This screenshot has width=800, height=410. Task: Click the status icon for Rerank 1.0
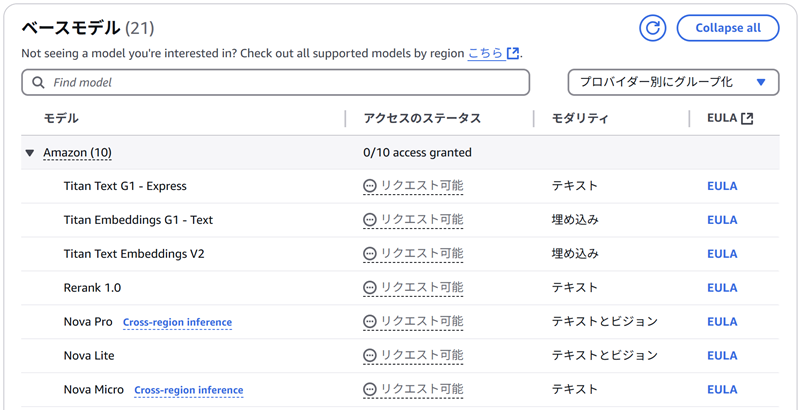370,288
